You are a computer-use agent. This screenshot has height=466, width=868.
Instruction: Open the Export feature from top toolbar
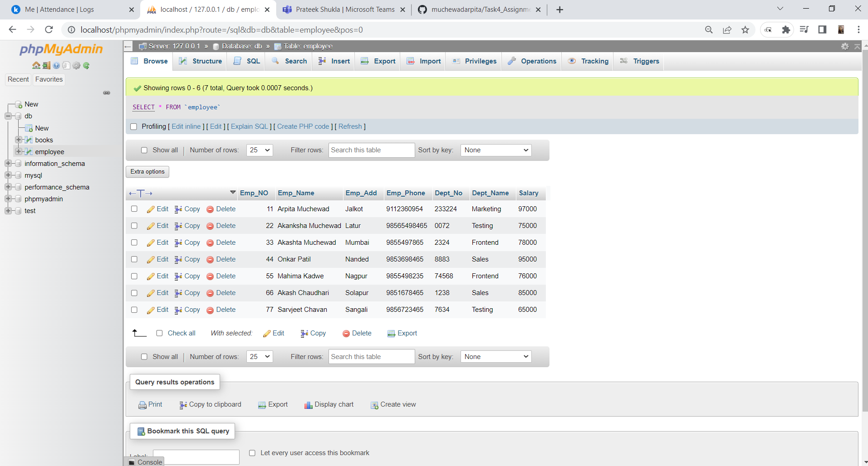pyautogui.click(x=377, y=61)
